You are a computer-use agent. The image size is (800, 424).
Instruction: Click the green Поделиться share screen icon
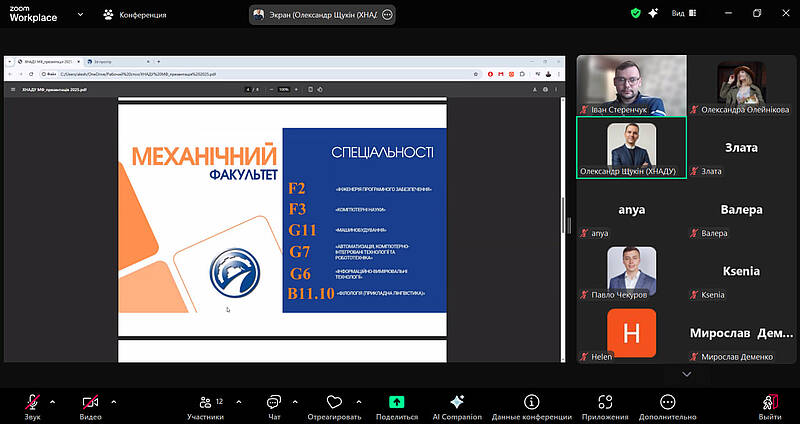pyautogui.click(x=396, y=401)
